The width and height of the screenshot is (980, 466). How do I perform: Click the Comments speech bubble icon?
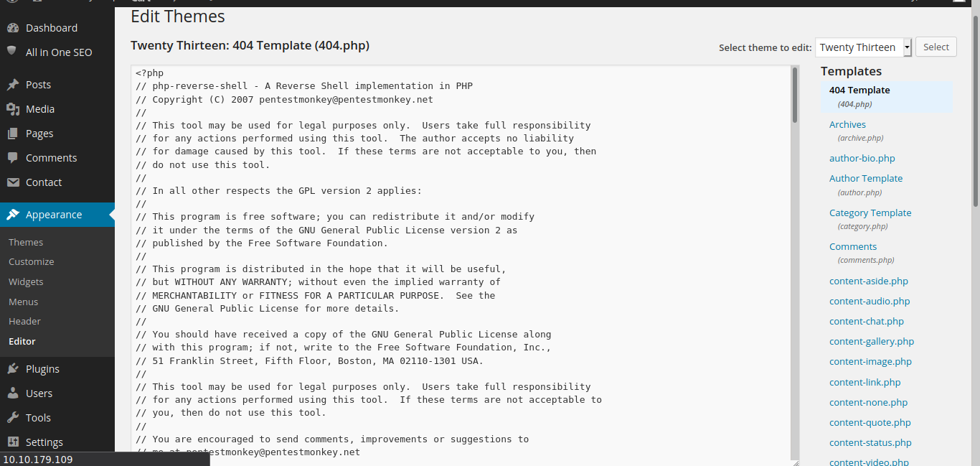pyautogui.click(x=12, y=158)
